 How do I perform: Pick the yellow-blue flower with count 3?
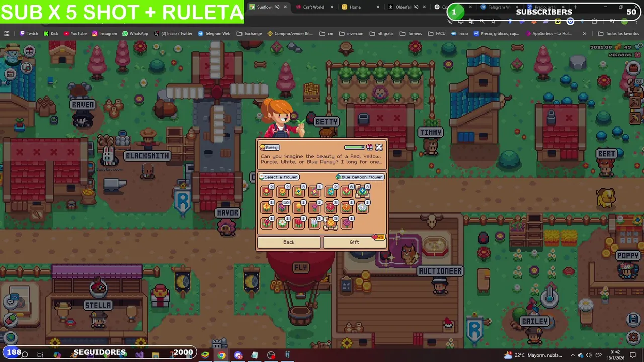299,191
